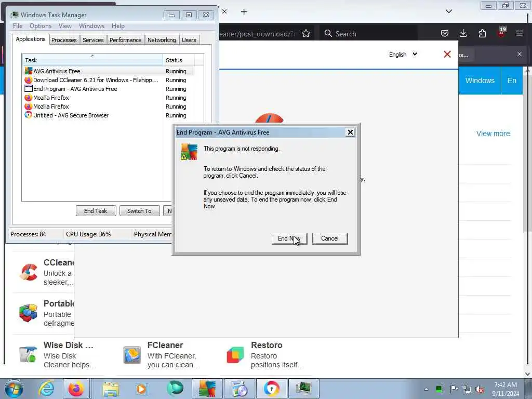Viewport: 532px width, 399px height.
Task: Click the Firefox Search box
Action: point(368,34)
